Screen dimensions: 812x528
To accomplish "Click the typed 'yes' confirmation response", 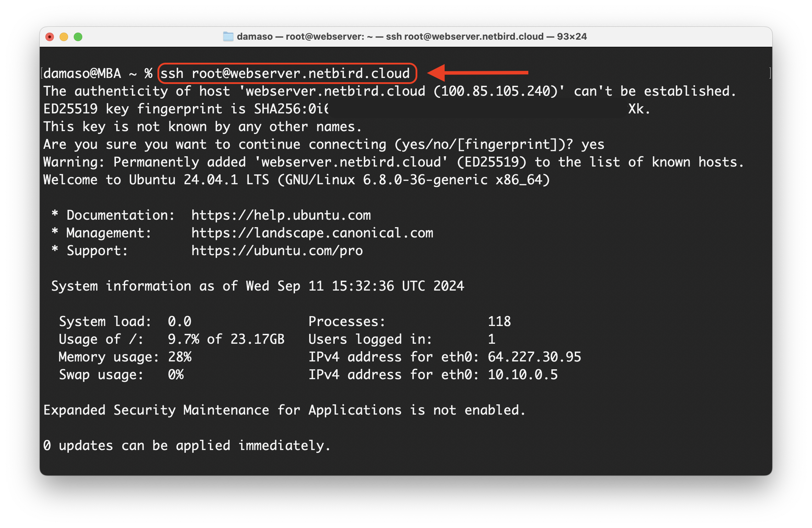I will coord(593,144).
